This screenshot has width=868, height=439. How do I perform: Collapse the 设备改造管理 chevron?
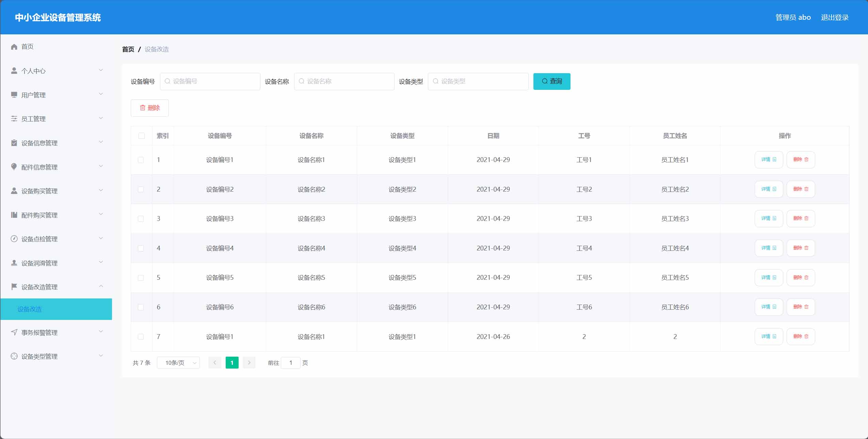coord(101,286)
